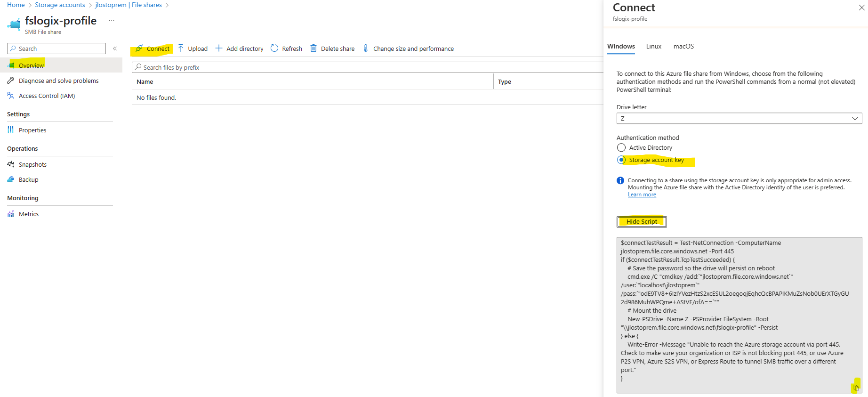Click Upload in the toolbar
This screenshot has width=868, height=397.
[198, 49]
